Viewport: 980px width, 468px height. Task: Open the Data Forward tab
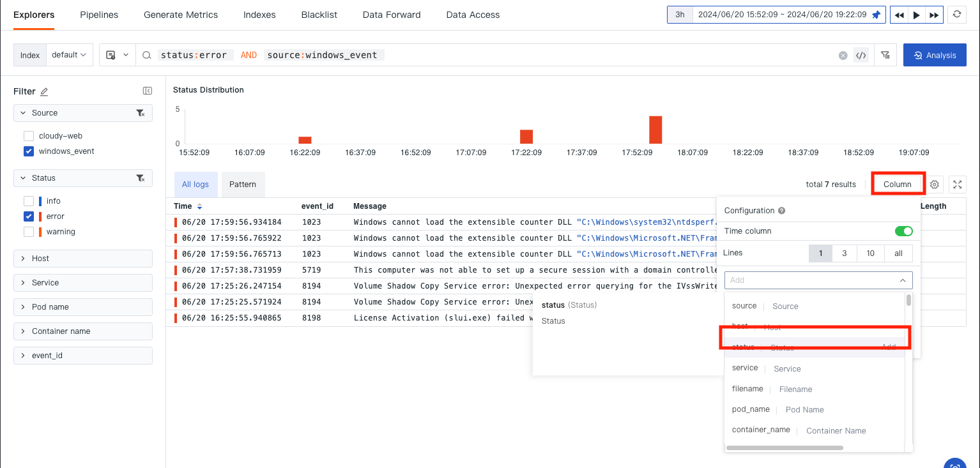[x=392, y=15]
